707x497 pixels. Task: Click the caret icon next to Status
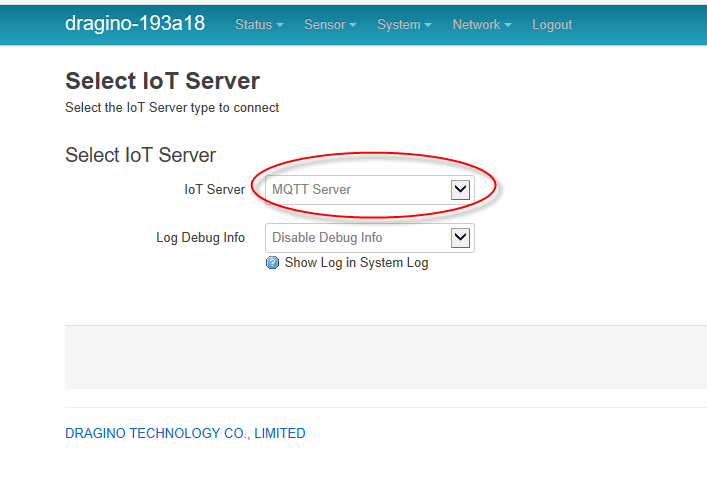click(x=280, y=25)
